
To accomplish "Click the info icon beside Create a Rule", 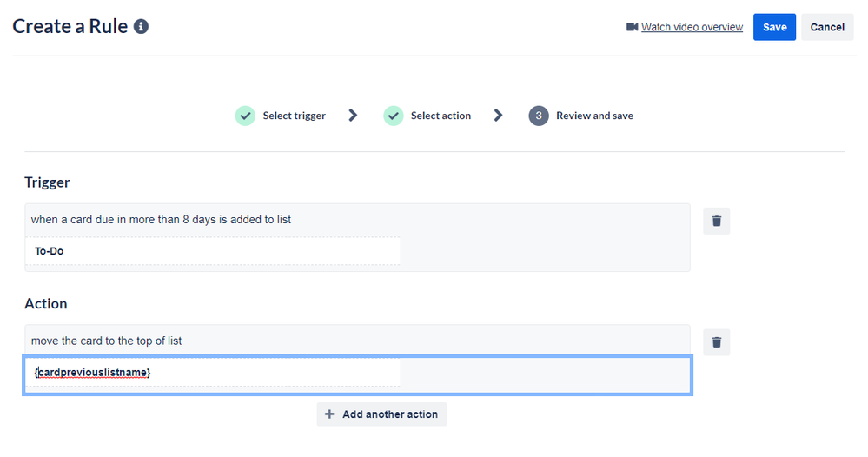I will pos(141,27).
